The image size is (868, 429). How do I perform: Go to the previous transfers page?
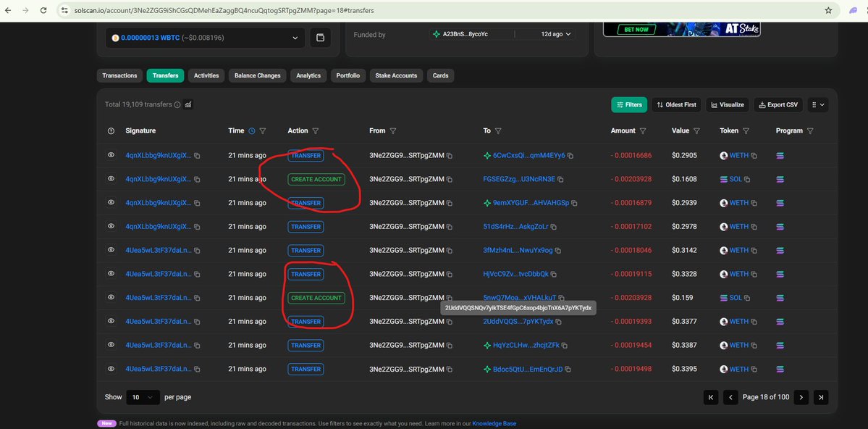point(730,397)
